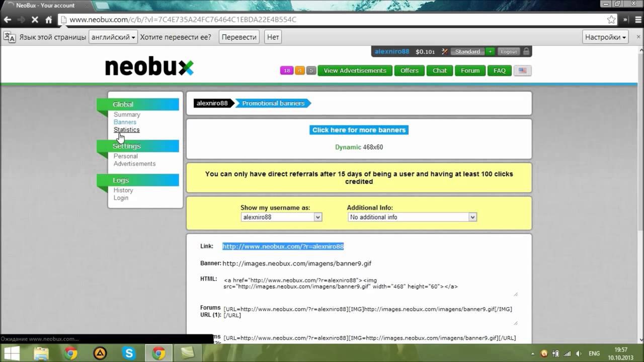The image size is (644, 362).
Task: Open the Настройки translate settings dropdown
Action: coord(606,37)
